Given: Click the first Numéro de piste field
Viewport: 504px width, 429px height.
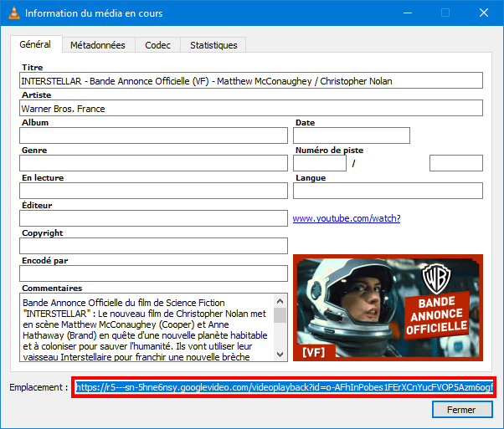Looking at the screenshot, I should tap(320, 163).
